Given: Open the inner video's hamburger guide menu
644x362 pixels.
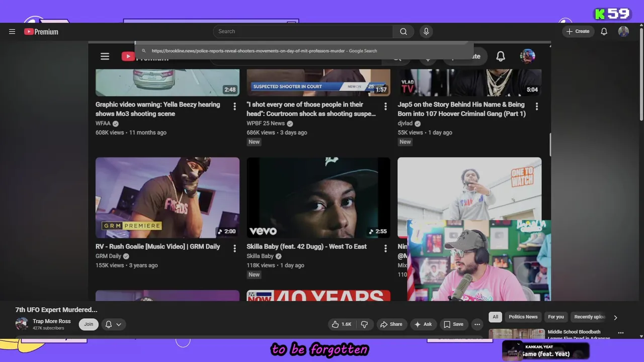Looking at the screenshot, I should [x=105, y=56].
